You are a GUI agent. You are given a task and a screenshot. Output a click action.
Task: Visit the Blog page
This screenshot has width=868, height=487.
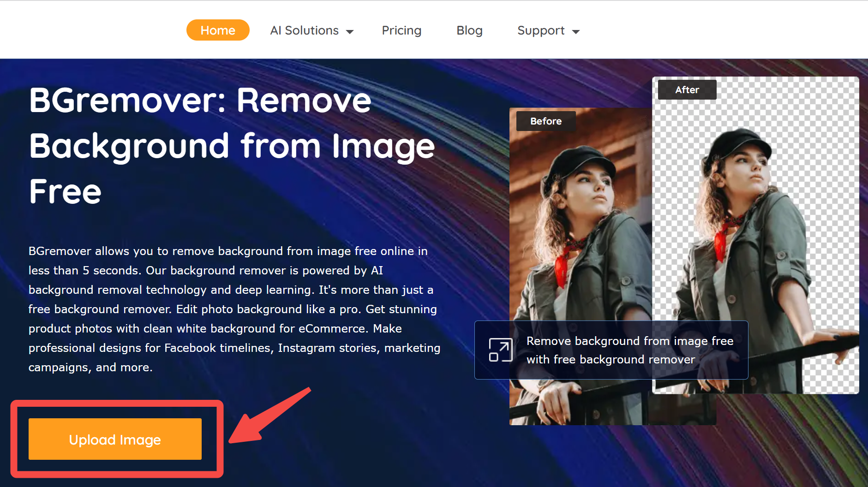pos(469,30)
